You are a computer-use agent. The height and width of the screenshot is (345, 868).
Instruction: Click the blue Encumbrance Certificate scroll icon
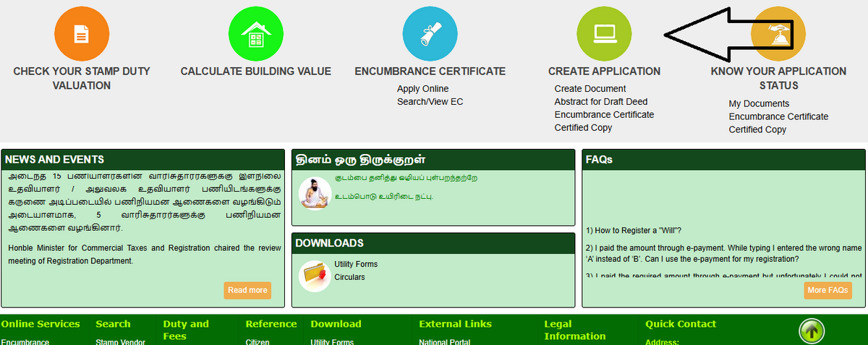point(430,33)
